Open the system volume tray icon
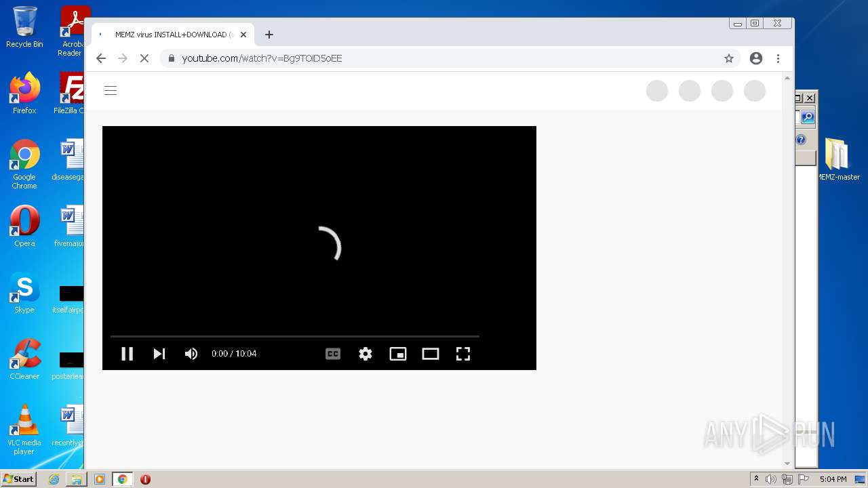Image resolution: width=868 pixels, height=488 pixels. [771, 479]
